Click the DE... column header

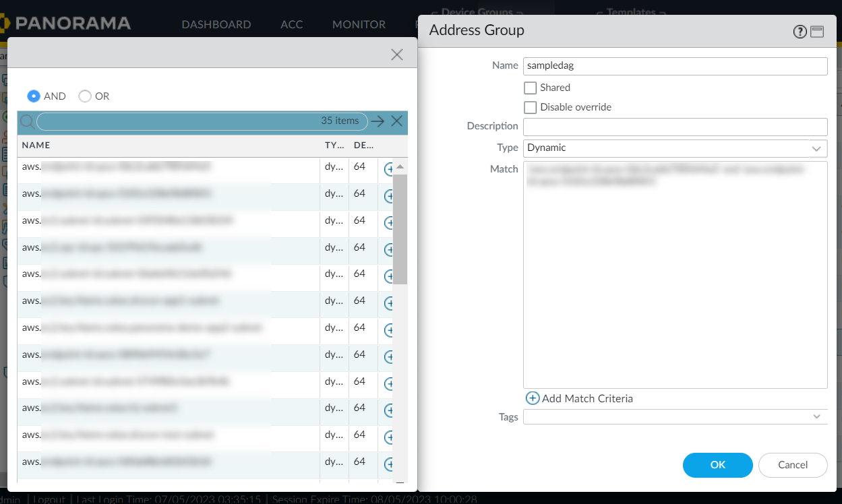363,146
